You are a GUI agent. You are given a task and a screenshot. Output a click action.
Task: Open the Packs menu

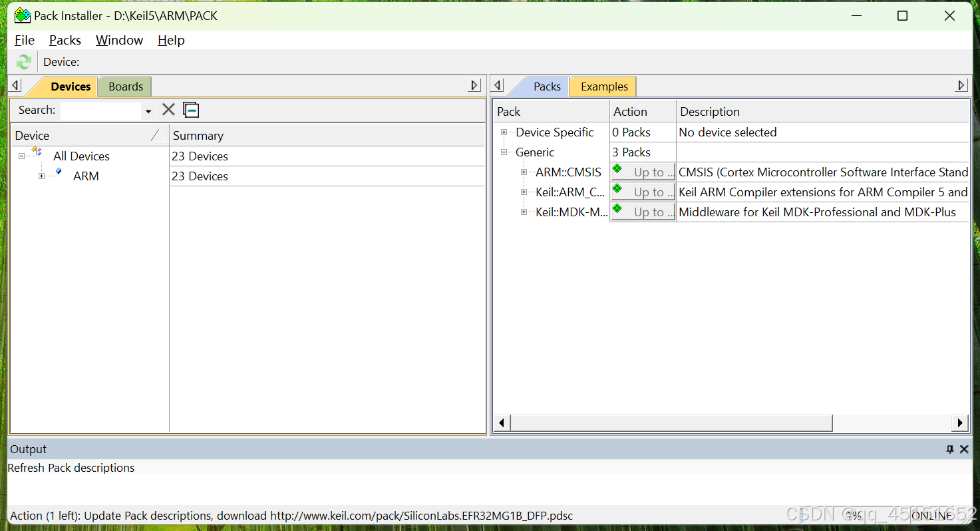[x=65, y=40]
